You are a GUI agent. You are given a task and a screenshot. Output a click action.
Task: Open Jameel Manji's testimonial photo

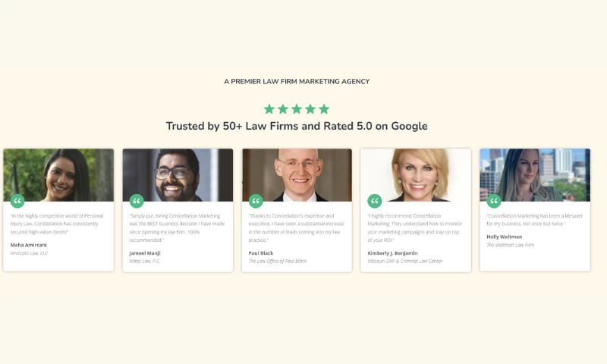click(178, 175)
